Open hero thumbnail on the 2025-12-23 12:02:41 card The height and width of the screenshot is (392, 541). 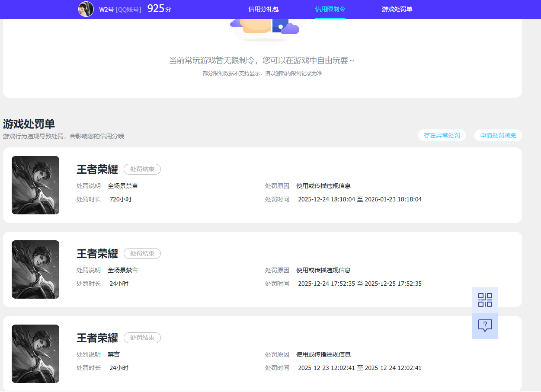tap(35, 354)
